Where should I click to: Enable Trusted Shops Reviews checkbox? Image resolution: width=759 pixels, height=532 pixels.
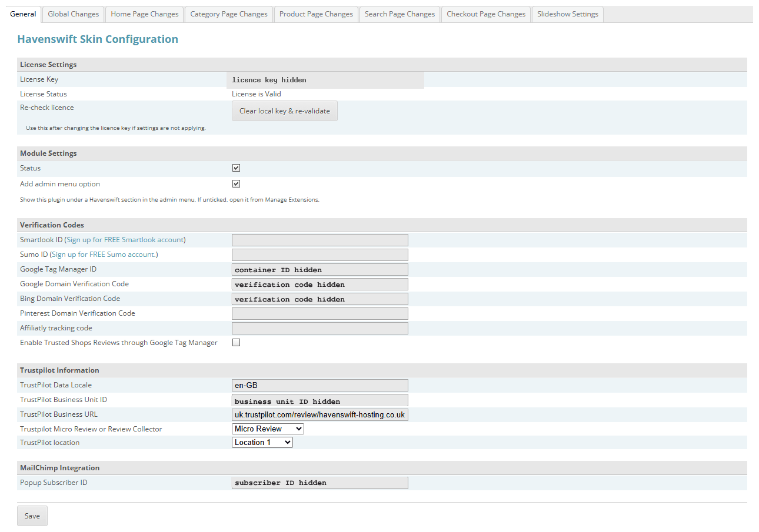tap(237, 343)
